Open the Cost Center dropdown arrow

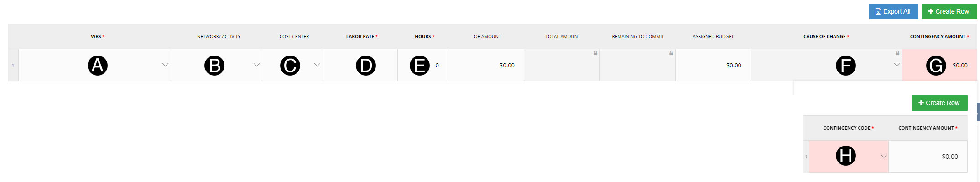[x=317, y=65]
